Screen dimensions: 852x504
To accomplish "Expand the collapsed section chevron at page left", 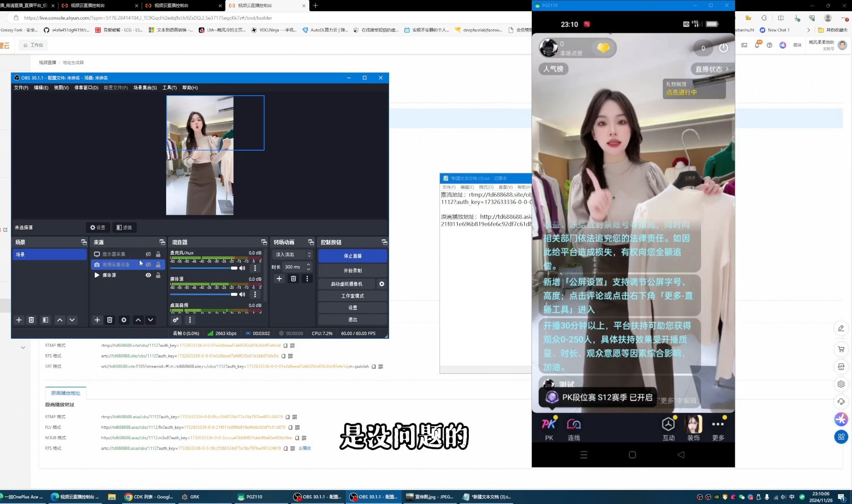I will pos(23,348).
